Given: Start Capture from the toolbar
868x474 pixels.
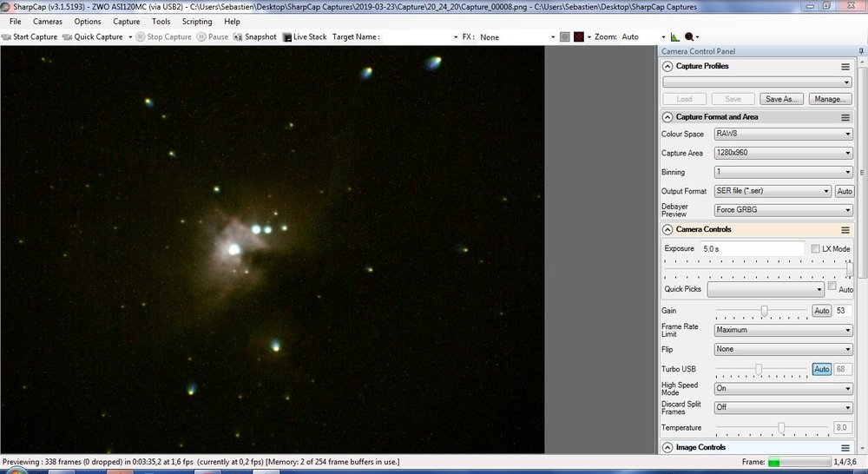Looking at the screenshot, I should point(30,36).
